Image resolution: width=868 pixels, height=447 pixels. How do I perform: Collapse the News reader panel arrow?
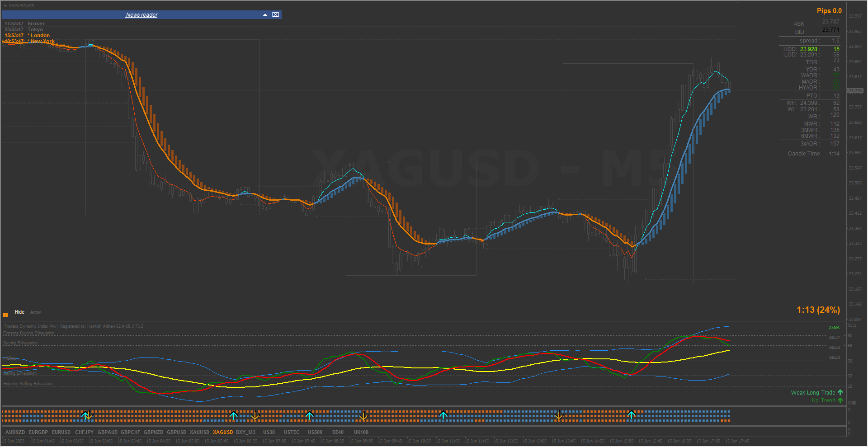click(x=265, y=15)
